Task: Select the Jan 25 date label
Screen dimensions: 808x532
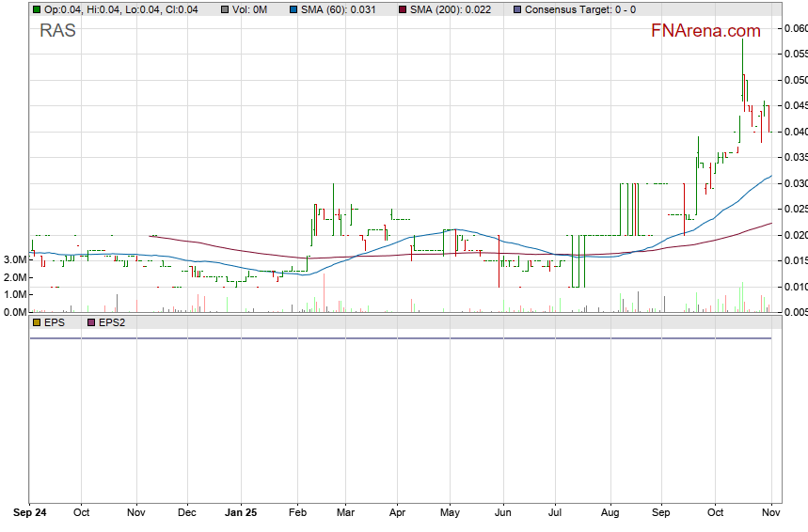Action: (241, 514)
